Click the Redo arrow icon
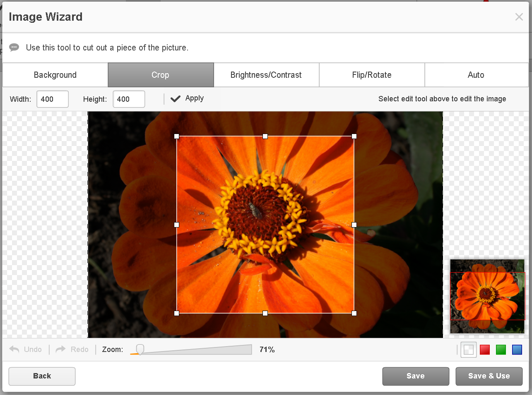The image size is (532, 395). (60, 349)
